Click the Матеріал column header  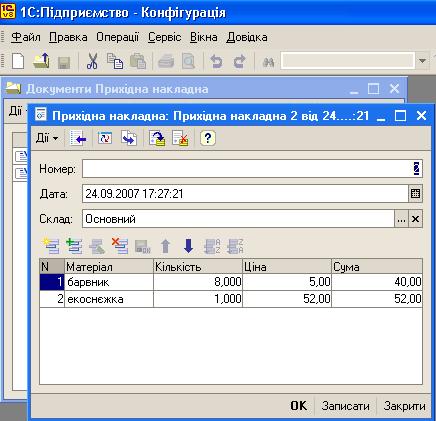109,267
